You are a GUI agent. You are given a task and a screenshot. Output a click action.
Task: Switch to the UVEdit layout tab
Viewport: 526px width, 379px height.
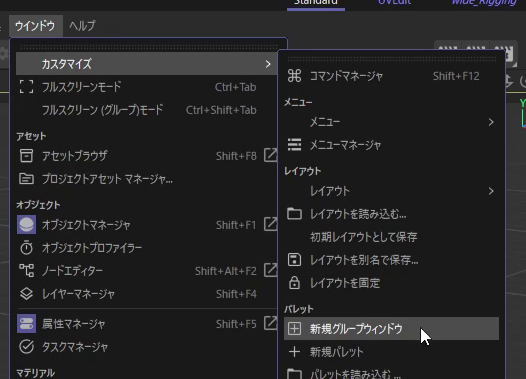pos(394,2)
